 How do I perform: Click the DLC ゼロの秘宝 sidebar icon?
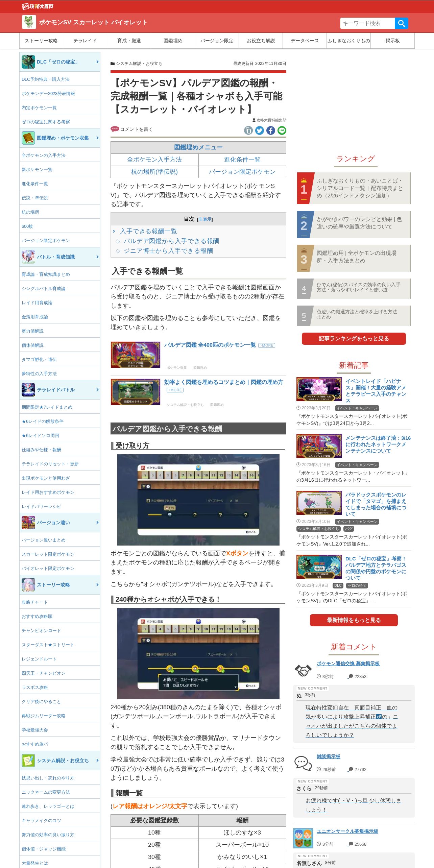pyautogui.click(x=28, y=62)
